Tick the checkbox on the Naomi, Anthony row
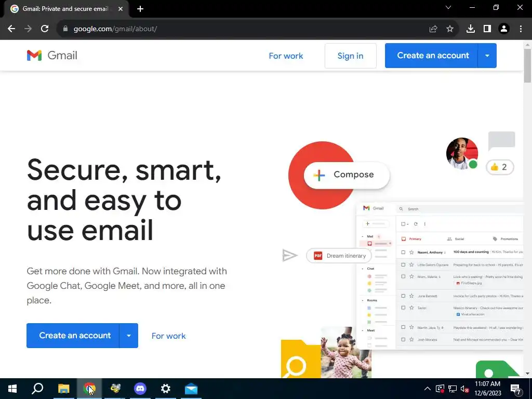Image resolution: width=532 pixels, height=399 pixels. click(403, 252)
